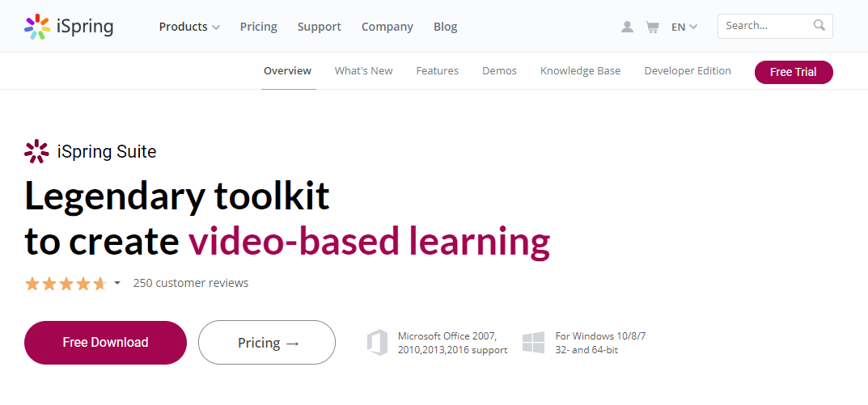Click the magnifier search icon
868x405 pixels.
point(819,25)
